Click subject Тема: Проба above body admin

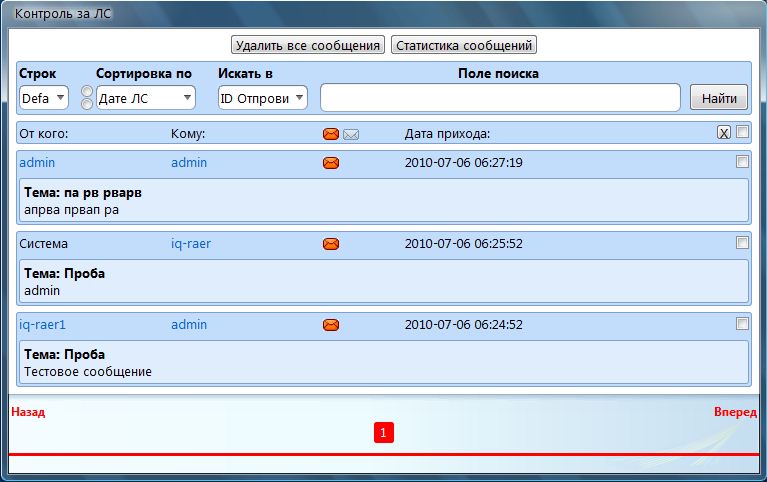pos(65,274)
